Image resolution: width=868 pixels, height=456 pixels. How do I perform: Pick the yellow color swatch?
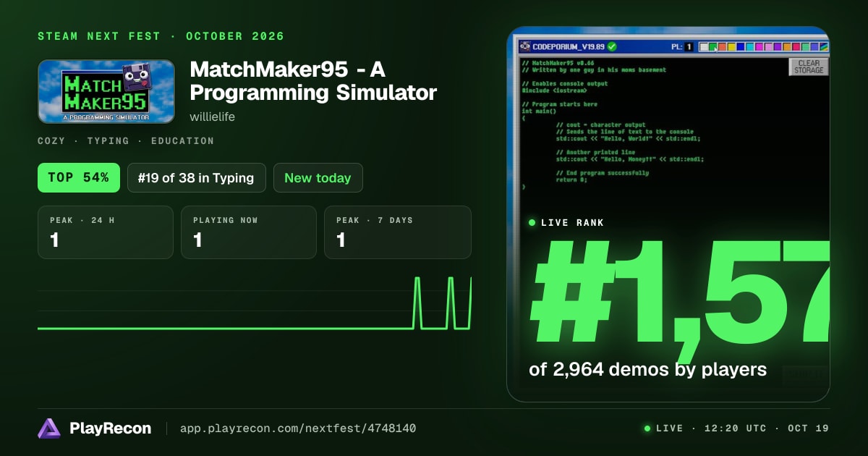[x=731, y=47]
